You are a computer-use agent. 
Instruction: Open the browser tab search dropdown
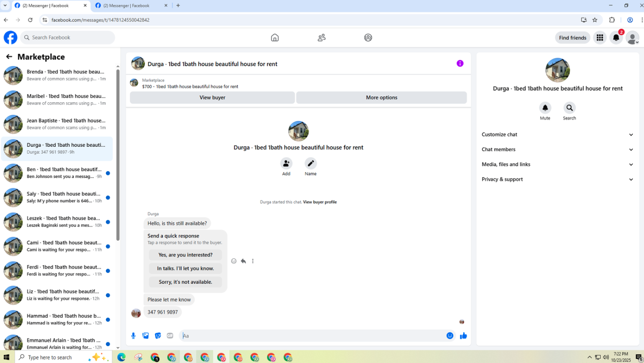[x=5, y=6]
